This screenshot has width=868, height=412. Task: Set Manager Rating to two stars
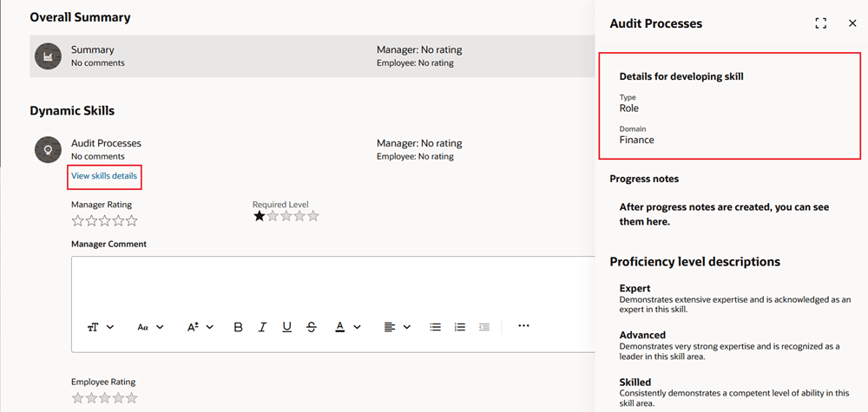pos(91,221)
